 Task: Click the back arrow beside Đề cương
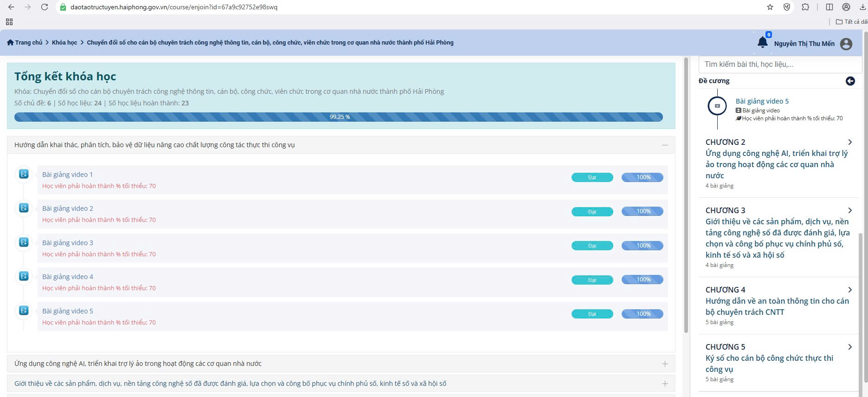(x=850, y=81)
